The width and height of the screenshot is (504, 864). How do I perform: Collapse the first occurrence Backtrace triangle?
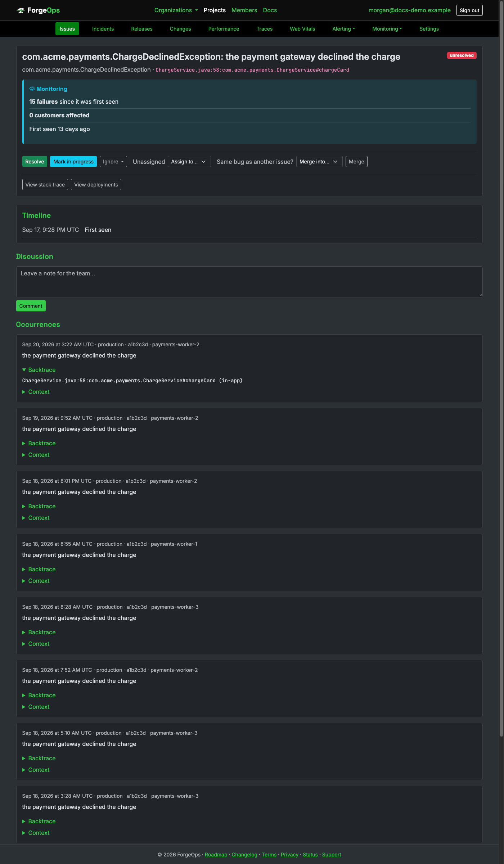click(24, 370)
